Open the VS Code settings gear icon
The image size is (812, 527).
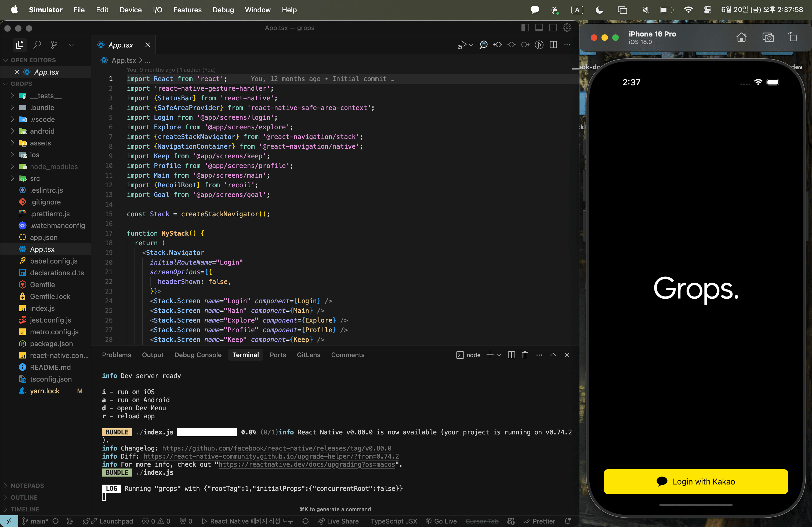567,28
